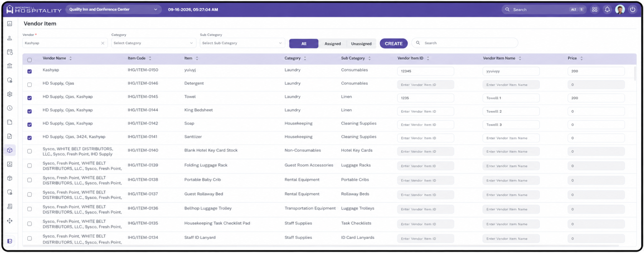Switch to the Unassigned filter tab
This screenshot has height=253, width=644.
point(361,44)
